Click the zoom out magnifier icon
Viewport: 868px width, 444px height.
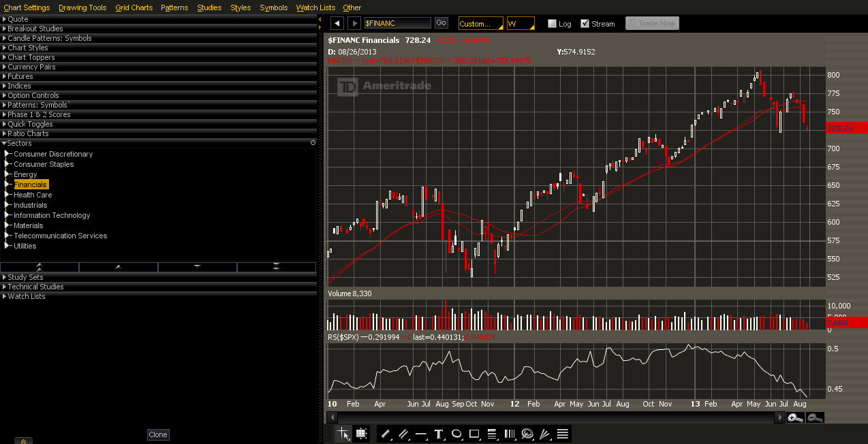tap(815, 417)
